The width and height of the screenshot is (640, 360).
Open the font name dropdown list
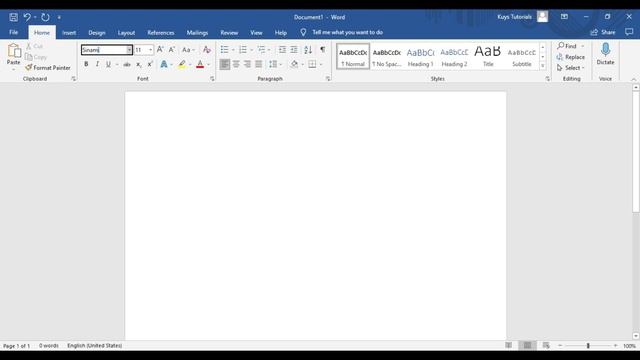[x=129, y=50]
